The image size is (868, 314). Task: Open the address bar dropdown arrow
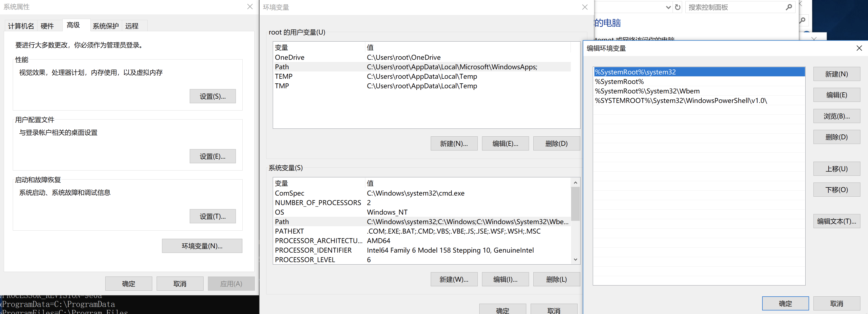tap(669, 7)
